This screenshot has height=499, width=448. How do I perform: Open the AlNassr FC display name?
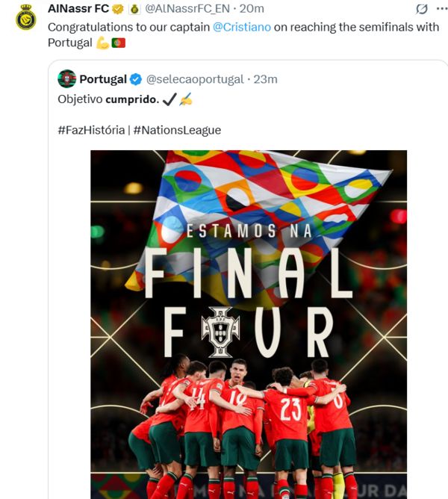point(78,9)
